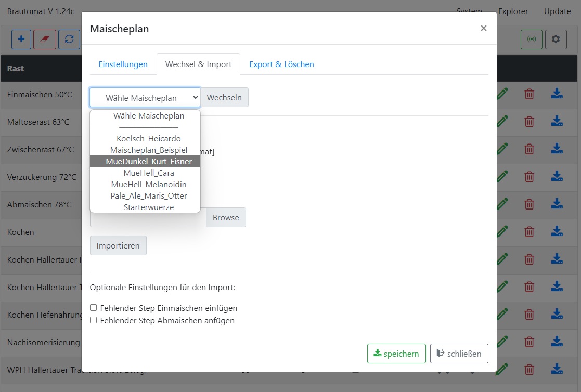Image resolution: width=581 pixels, height=392 pixels.
Task: Enable Fehlender Step Abmaischen anfügen checkbox
Action: 94,320
